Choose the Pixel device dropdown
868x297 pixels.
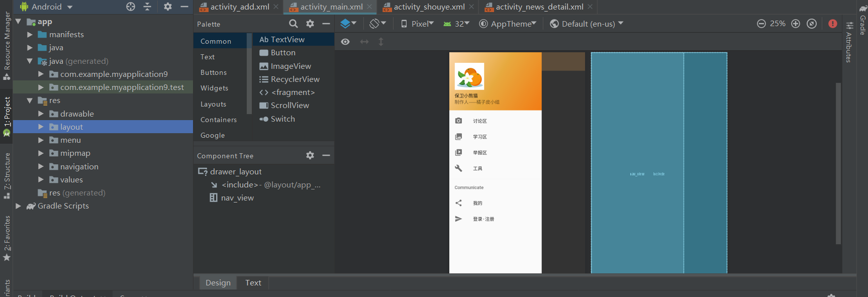(417, 24)
